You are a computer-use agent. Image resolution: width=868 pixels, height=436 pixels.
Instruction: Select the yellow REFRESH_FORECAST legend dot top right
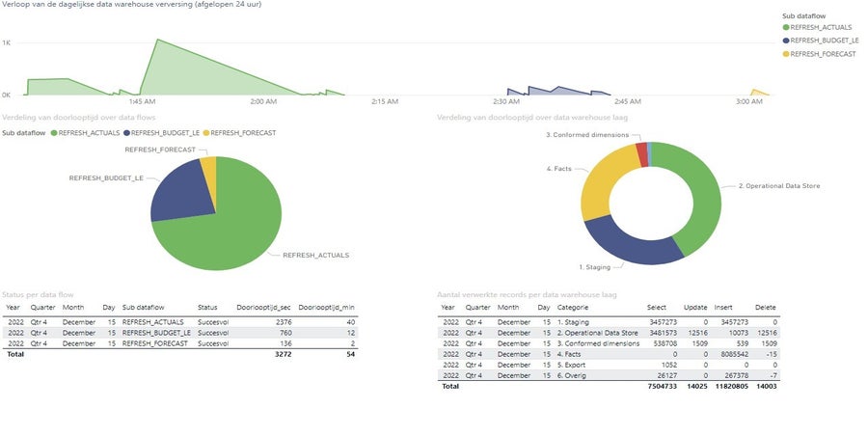pyautogui.click(x=785, y=54)
